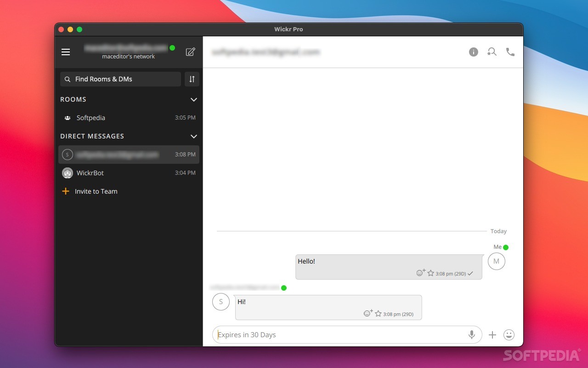
Task: Add a reaction to the Hi! message
Action: point(368,313)
